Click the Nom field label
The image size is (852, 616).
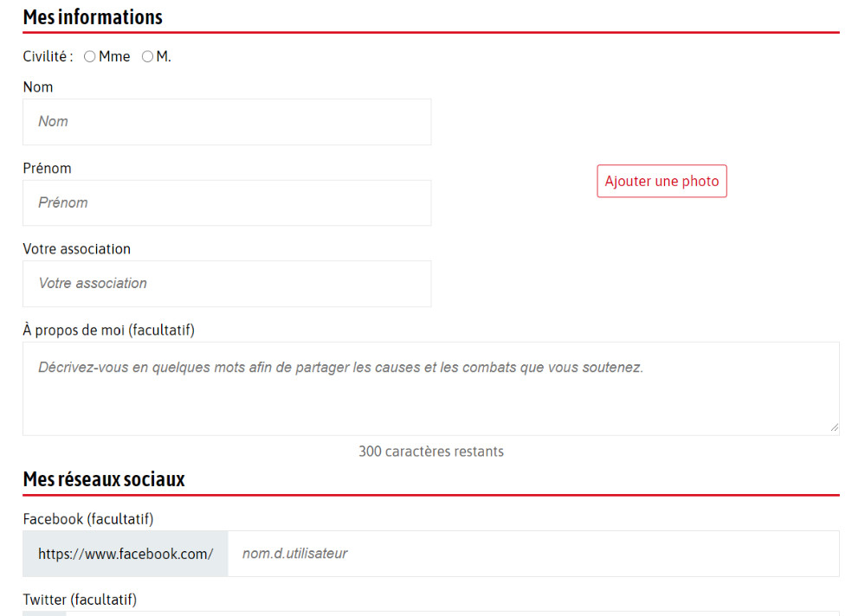click(x=38, y=87)
